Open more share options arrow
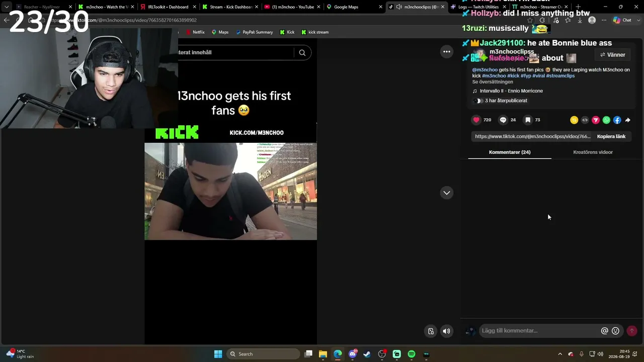Viewport: 644px width, 362px height. 627,120
